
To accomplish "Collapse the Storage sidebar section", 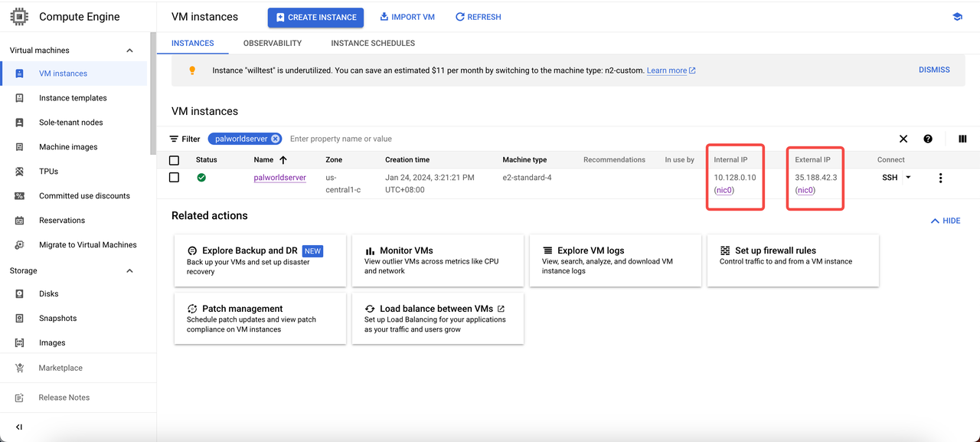I will [x=129, y=271].
